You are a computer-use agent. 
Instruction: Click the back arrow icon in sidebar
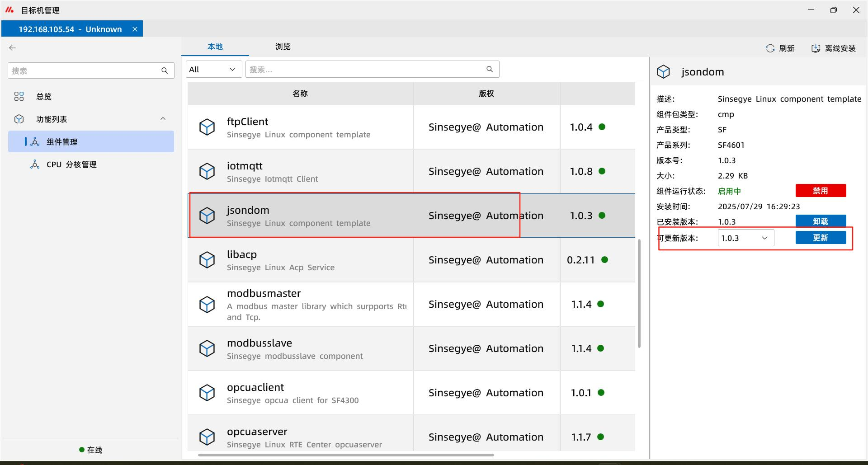(13, 48)
